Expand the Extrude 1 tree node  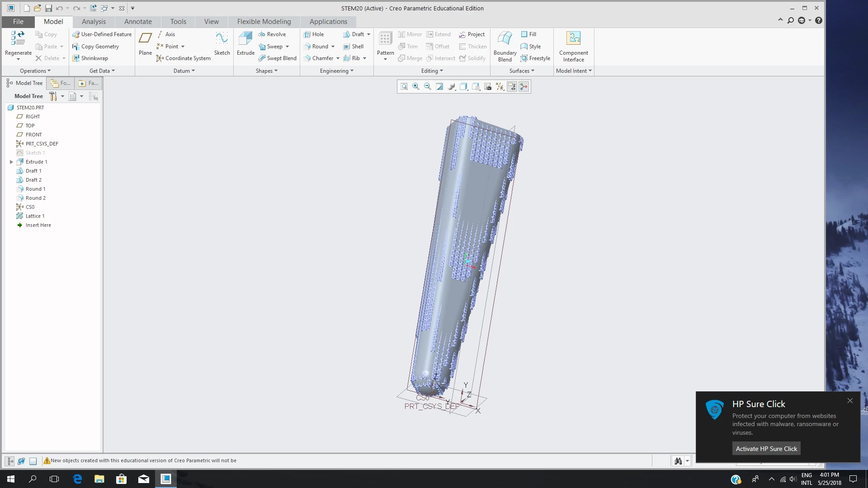tap(11, 162)
